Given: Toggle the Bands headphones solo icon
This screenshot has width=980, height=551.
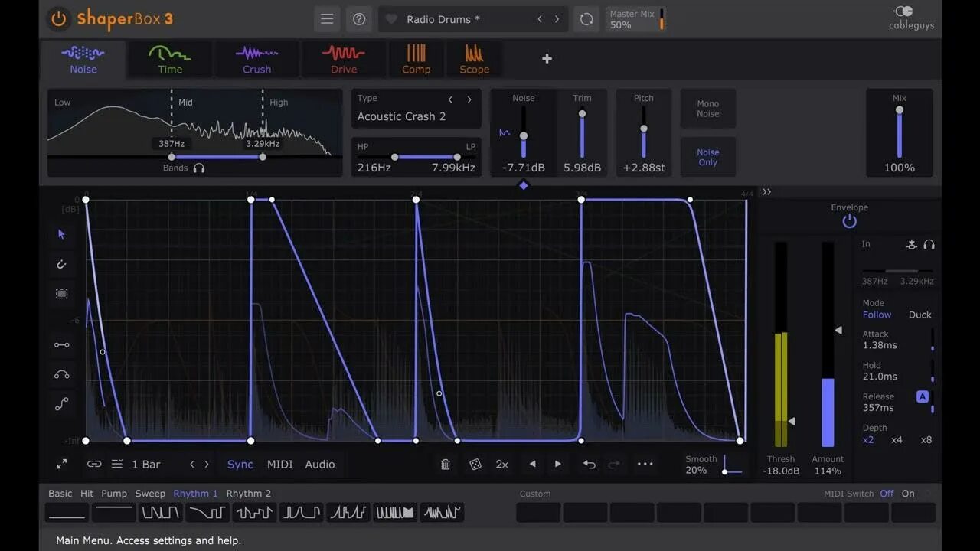Looking at the screenshot, I should pos(199,168).
